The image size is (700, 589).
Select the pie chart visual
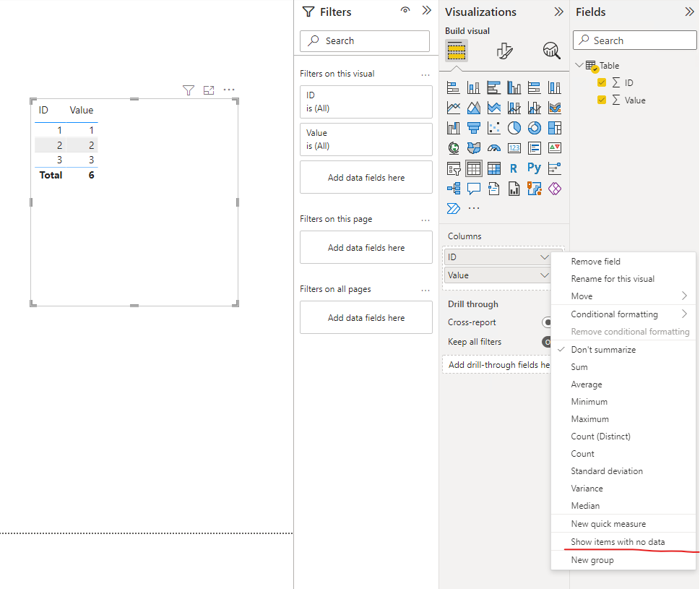[x=514, y=128]
